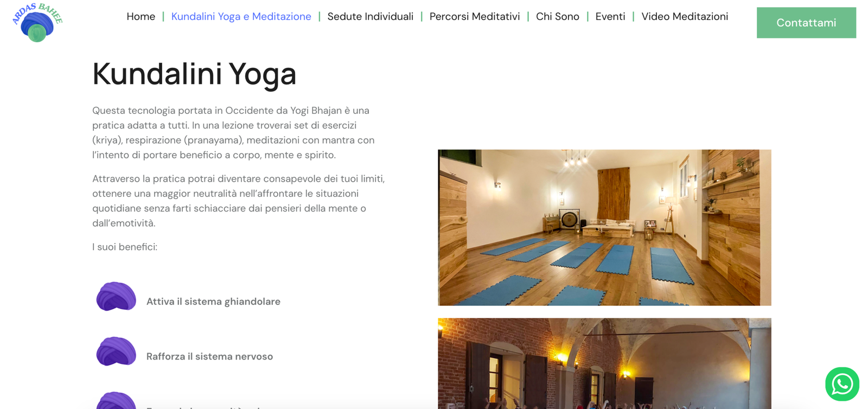Click turban icon beside Attiva il sistema ghiandolare
This screenshot has height=409, width=868.
[x=116, y=296]
